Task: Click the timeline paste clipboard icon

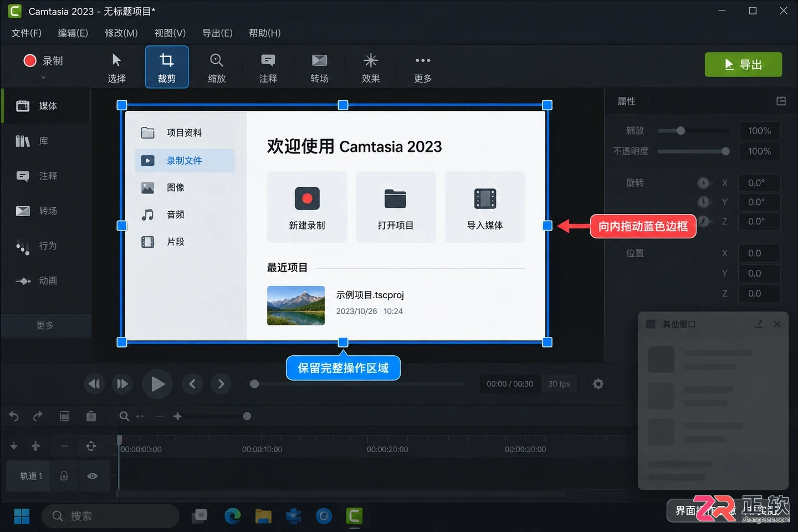Action: click(91, 416)
